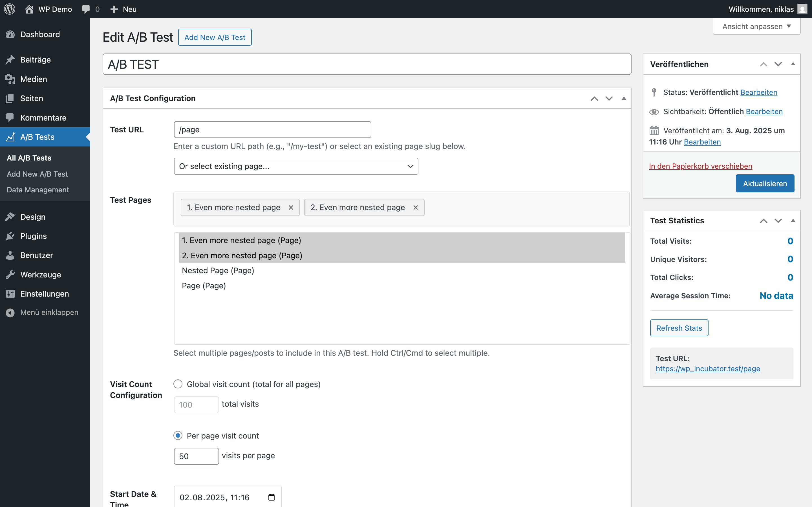The height and width of the screenshot is (507, 812).
Task: Click the Menü einklappen collapse arrow icon
Action: pos(10,313)
